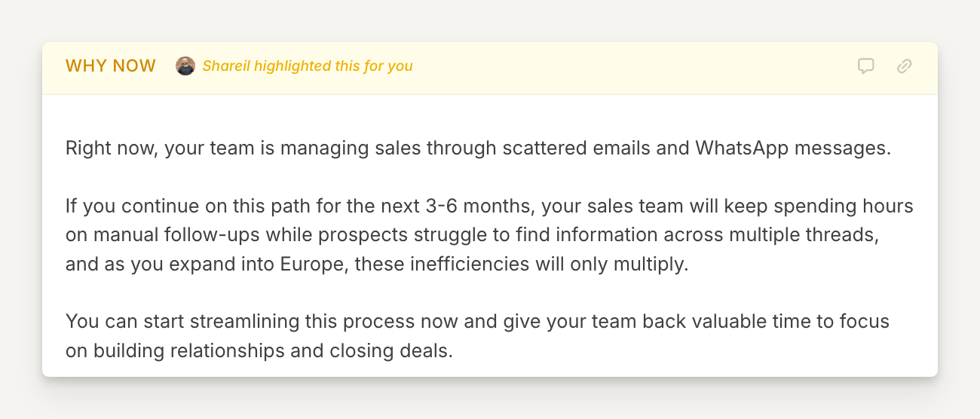Click the paragraph starting "Right now"
The width and height of the screenshot is (980, 419).
(478, 148)
